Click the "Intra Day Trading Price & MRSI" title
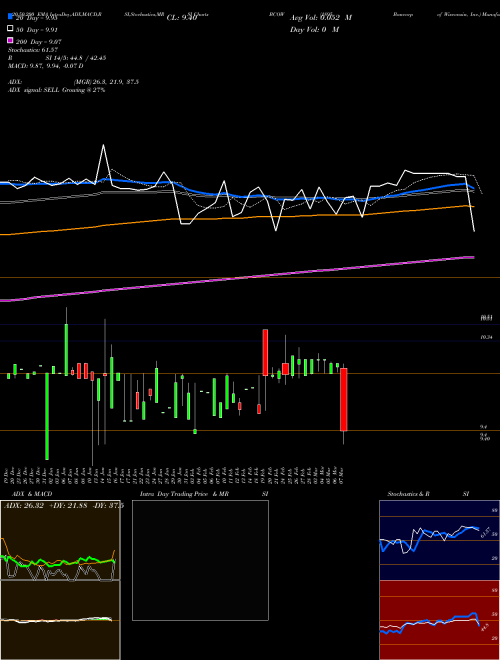Viewport: 500px width, 660px height. point(204,494)
